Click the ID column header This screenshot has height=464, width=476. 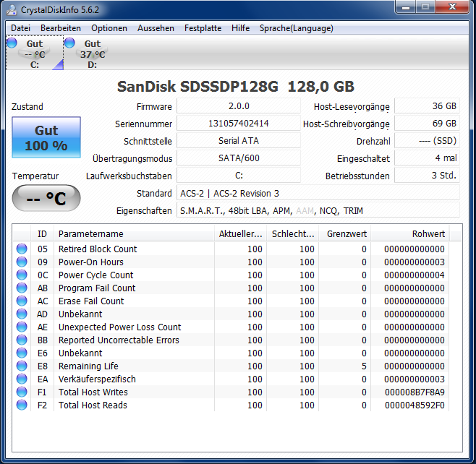pos(42,234)
